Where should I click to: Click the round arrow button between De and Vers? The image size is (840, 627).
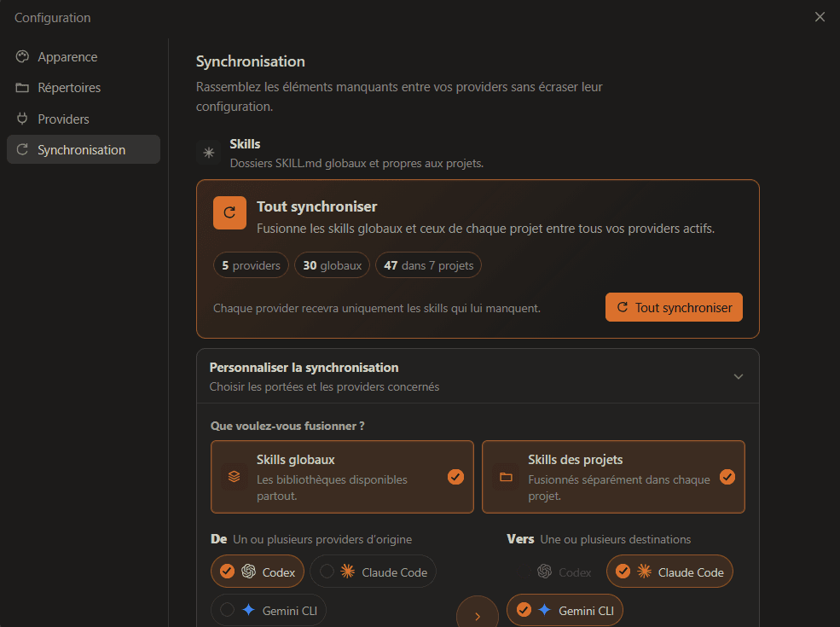pyautogui.click(x=478, y=612)
